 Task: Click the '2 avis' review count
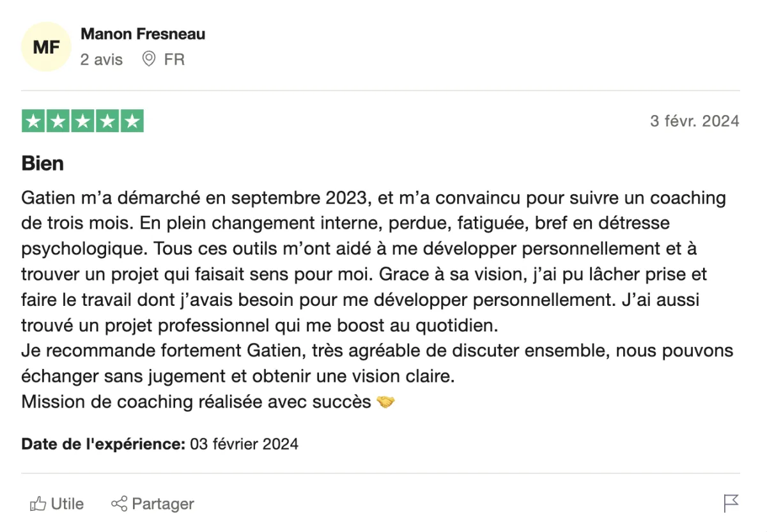tap(101, 59)
